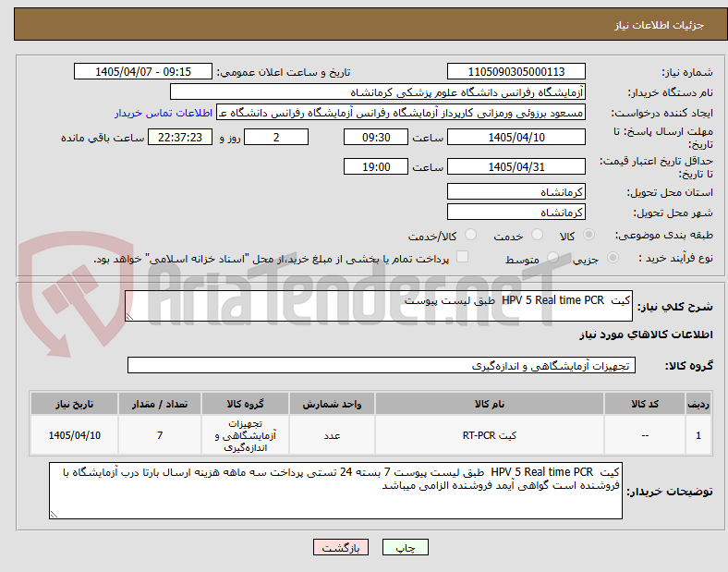728x572 pixels.
Task: Click the announcement date field 1405/04/07 - 09:15
Action: [143, 71]
